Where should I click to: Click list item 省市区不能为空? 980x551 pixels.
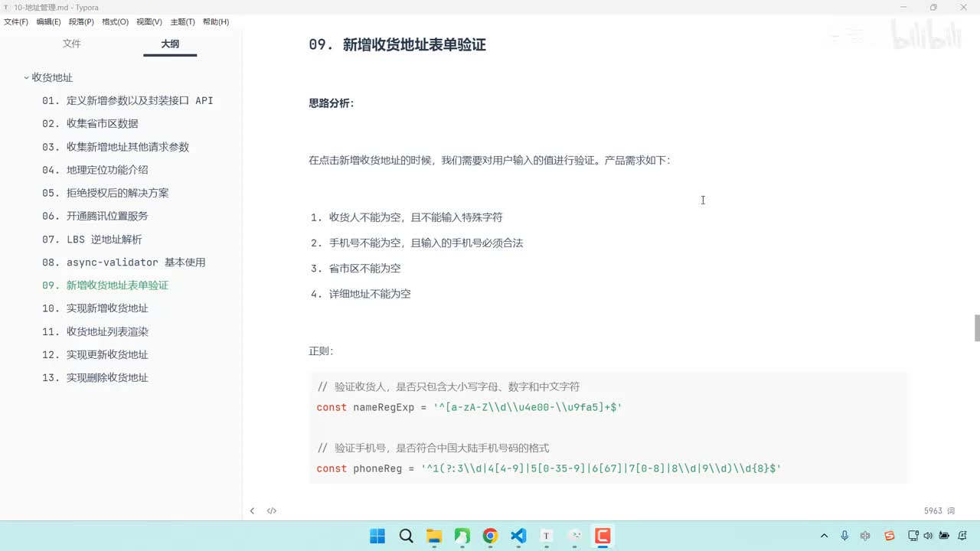[x=365, y=268]
